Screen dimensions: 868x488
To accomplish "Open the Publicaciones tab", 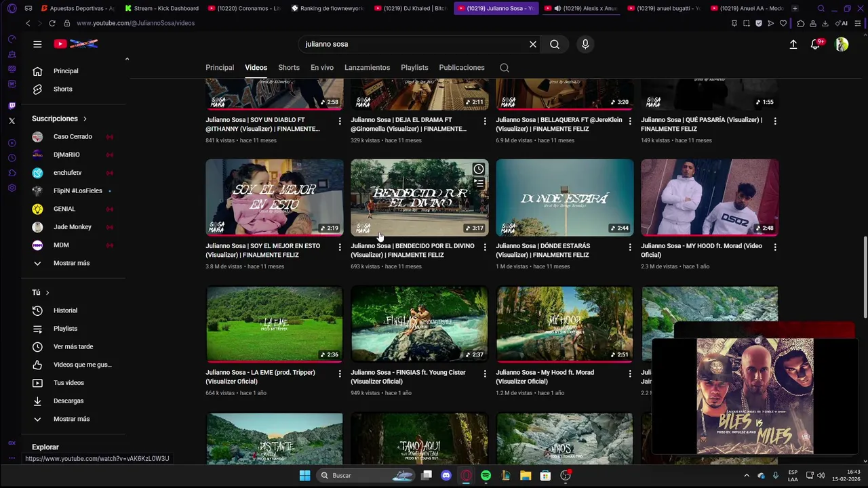I will click(462, 68).
